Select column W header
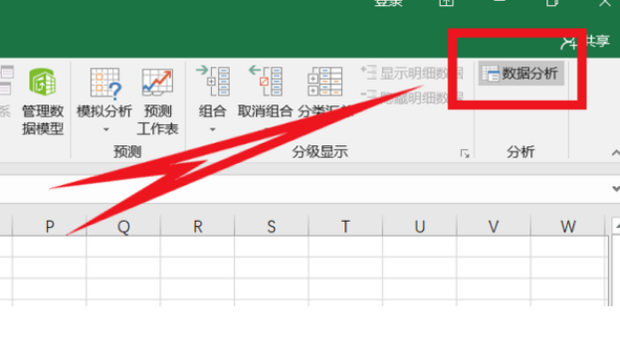The height and width of the screenshot is (362, 620). (568, 226)
